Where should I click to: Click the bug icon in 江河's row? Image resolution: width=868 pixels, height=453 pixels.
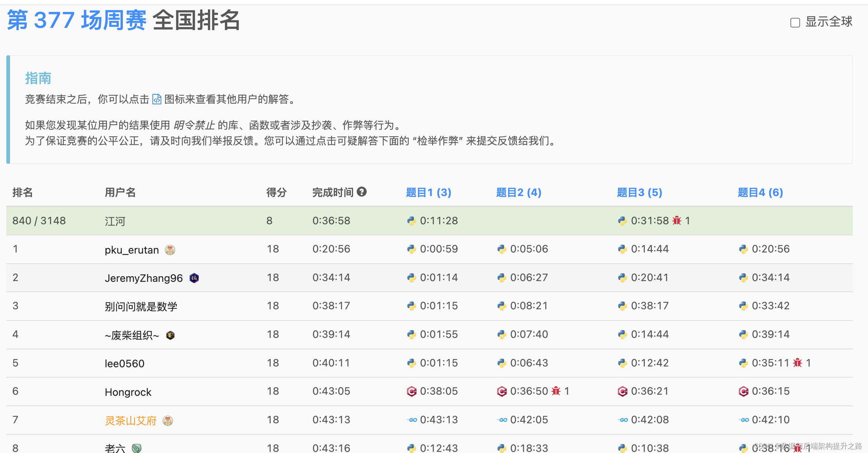(x=677, y=221)
